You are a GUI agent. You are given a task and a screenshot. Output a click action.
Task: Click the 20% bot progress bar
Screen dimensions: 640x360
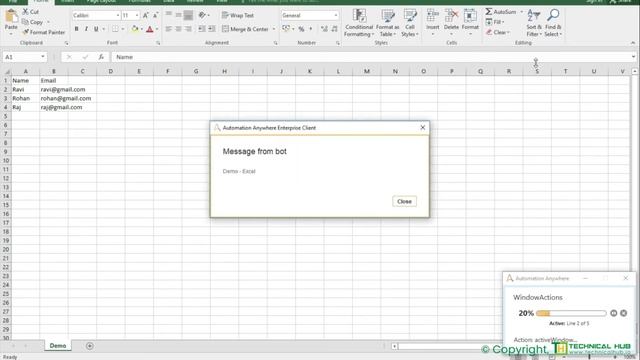tap(571, 313)
